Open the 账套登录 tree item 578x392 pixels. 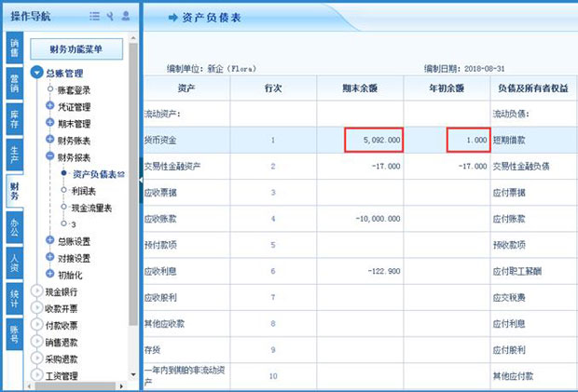74,90
